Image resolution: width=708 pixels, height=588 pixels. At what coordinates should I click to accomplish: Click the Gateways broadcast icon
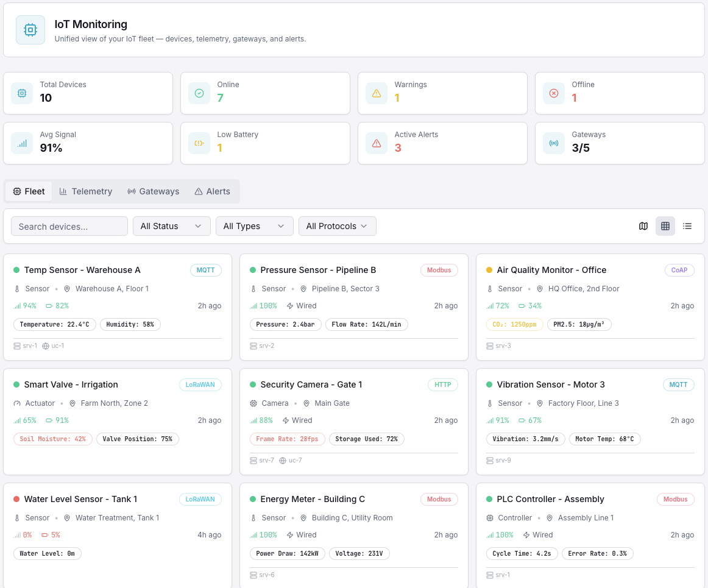coord(554,143)
